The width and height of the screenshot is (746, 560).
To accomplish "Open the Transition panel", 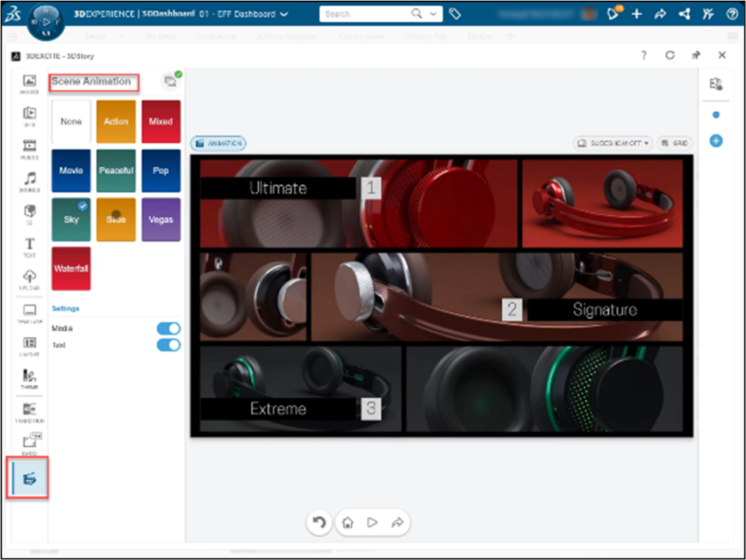I will [x=30, y=411].
